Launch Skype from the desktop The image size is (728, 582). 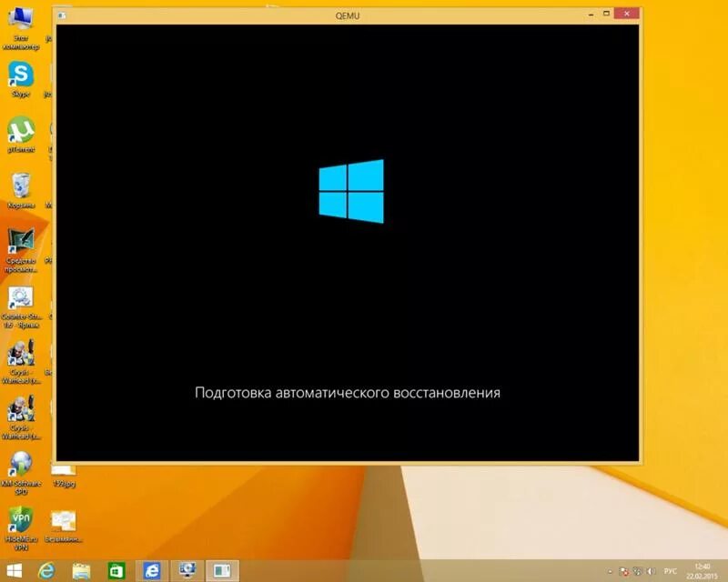point(21,79)
